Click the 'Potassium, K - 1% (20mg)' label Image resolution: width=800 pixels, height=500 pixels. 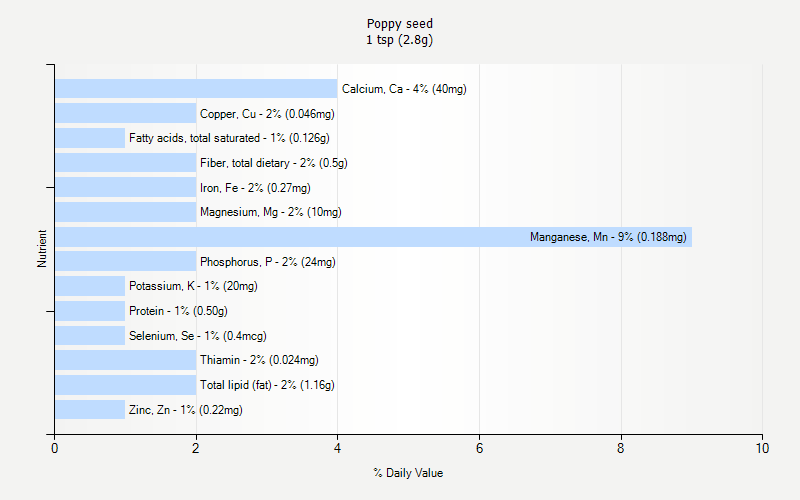[193, 286]
